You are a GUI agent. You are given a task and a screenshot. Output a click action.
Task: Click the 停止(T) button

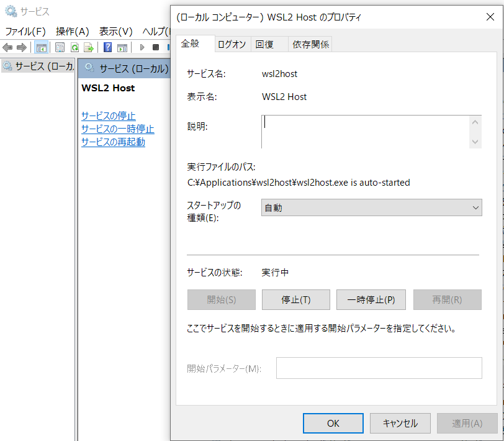[x=295, y=300]
